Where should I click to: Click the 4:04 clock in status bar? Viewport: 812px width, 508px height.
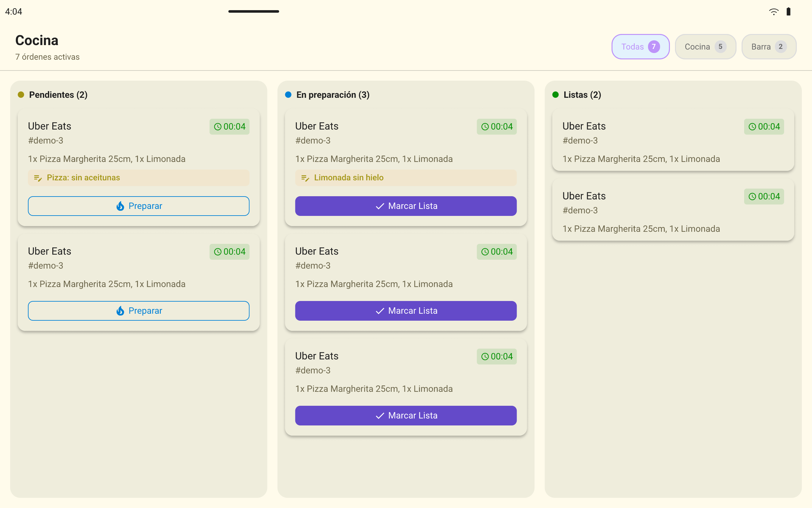click(x=14, y=12)
